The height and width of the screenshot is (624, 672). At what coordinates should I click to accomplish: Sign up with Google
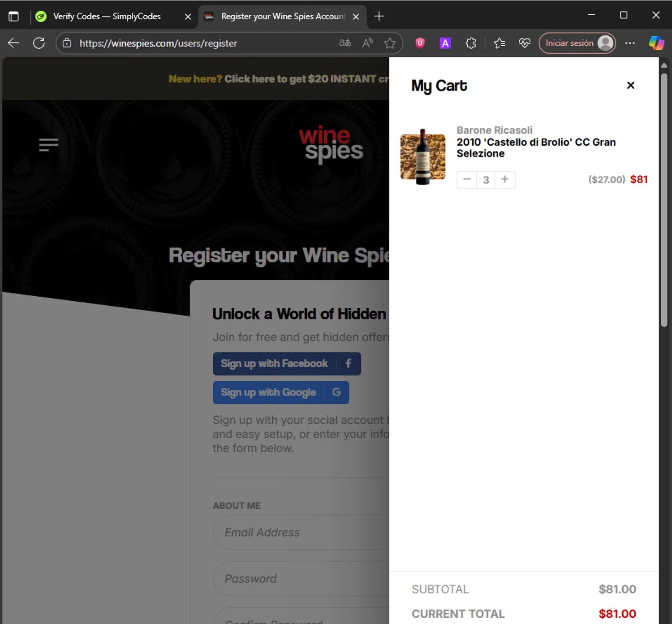281,393
